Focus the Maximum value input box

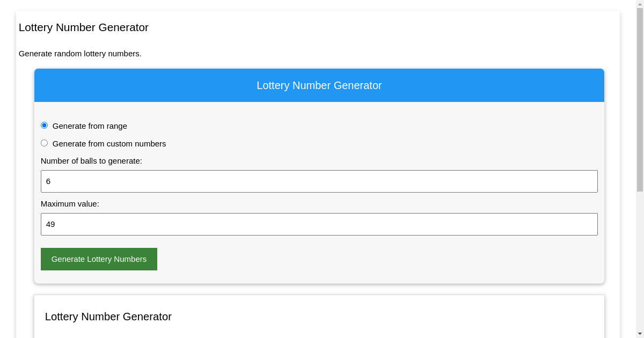(319, 224)
